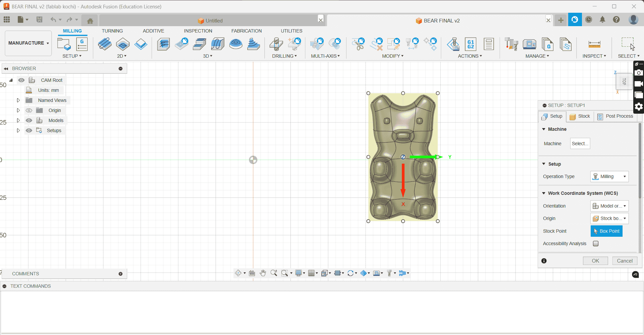The image size is (644, 335).
Task: Switch to the INSPECTION tab
Action: pos(198,31)
